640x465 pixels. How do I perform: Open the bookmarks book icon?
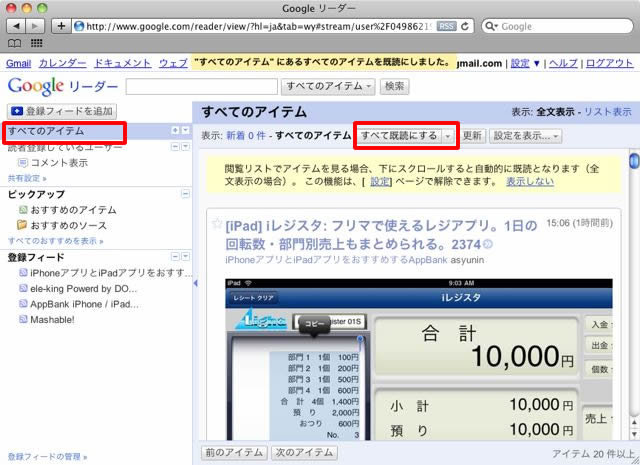[x=14, y=43]
